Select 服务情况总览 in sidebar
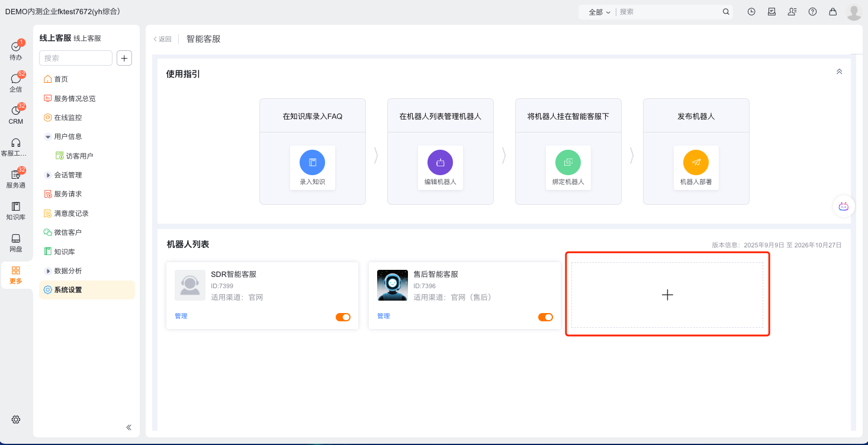 point(87,99)
